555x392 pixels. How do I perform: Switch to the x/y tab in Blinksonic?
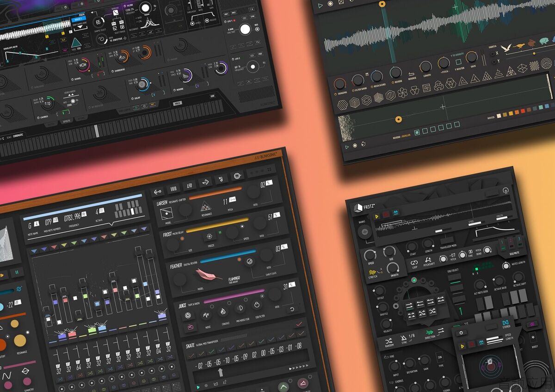(222, 178)
